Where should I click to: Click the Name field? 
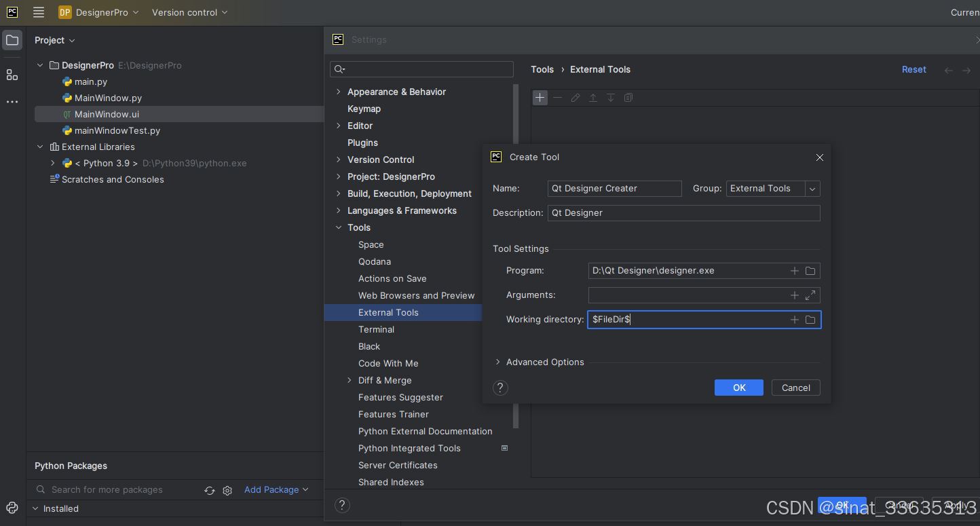click(614, 189)
